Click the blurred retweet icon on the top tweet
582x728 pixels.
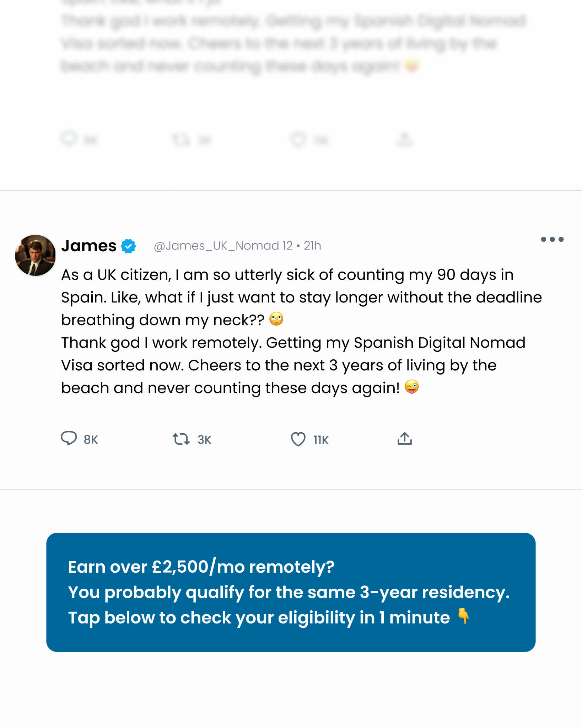(x=181, y=140)
